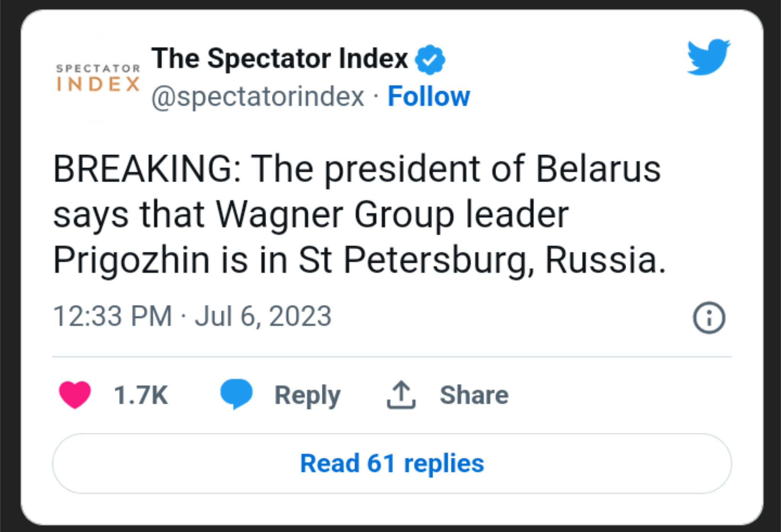Open the Read 61 replies button
Viewport: 781px width, 532px height.
point(392,463)
